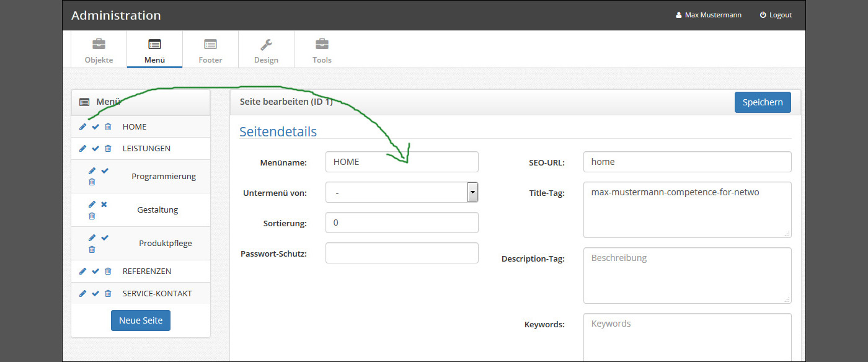Click into the Passwort-Schutz input field
This screenshot has height=362, width=868.
402,253
